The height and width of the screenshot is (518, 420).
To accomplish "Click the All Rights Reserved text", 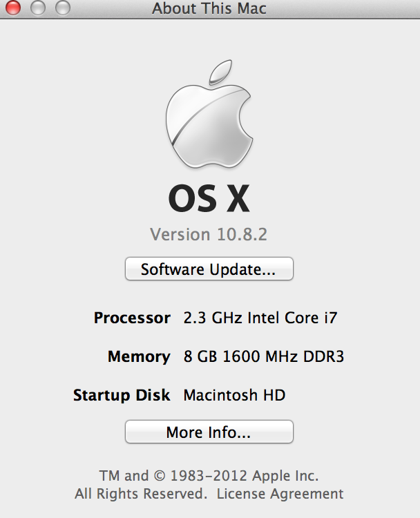I will pyautogui.click(x=141, y=494).
